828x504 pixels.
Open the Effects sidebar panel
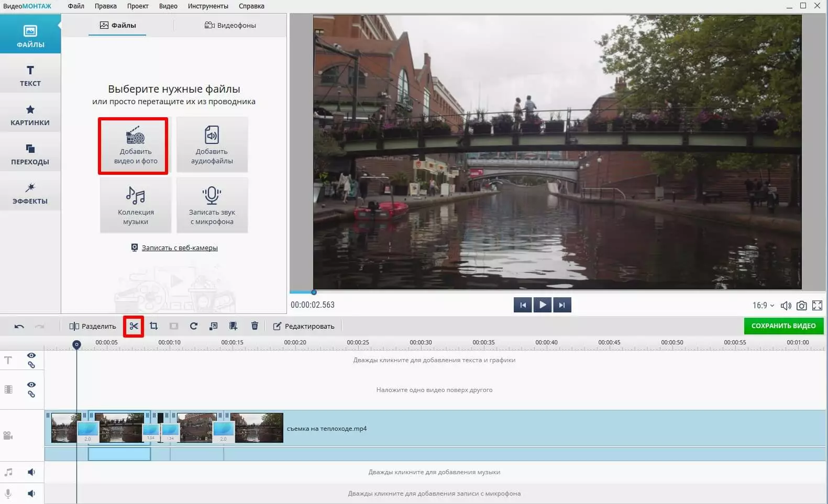[30, 193]
